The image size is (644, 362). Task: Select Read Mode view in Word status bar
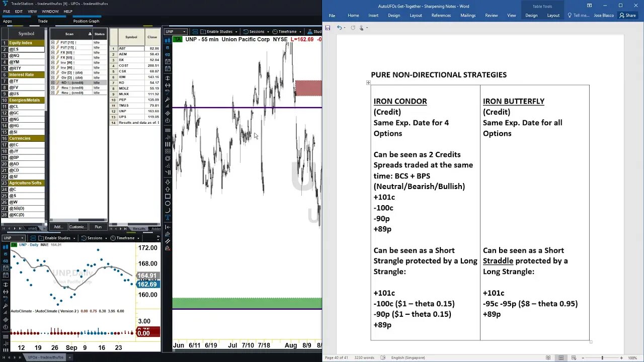tap(548, 357)
